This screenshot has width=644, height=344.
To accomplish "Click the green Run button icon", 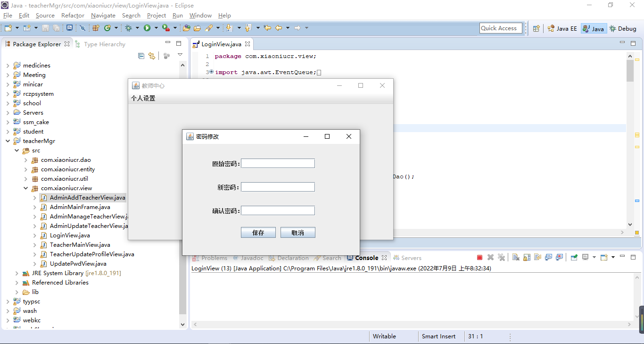I will click(147, 28).
